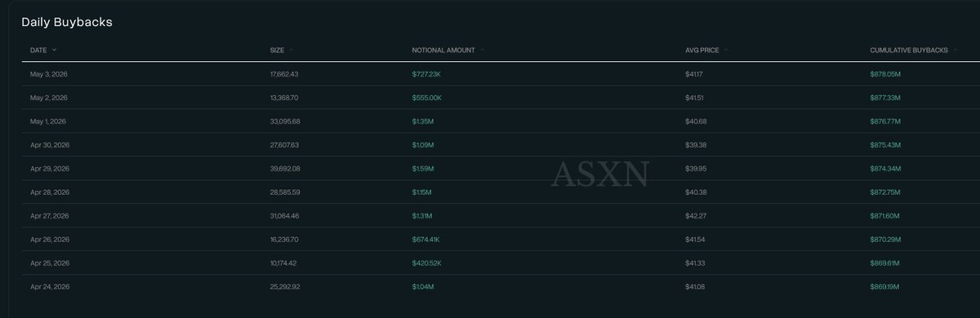Select average price $39.38

click(695, 145)
